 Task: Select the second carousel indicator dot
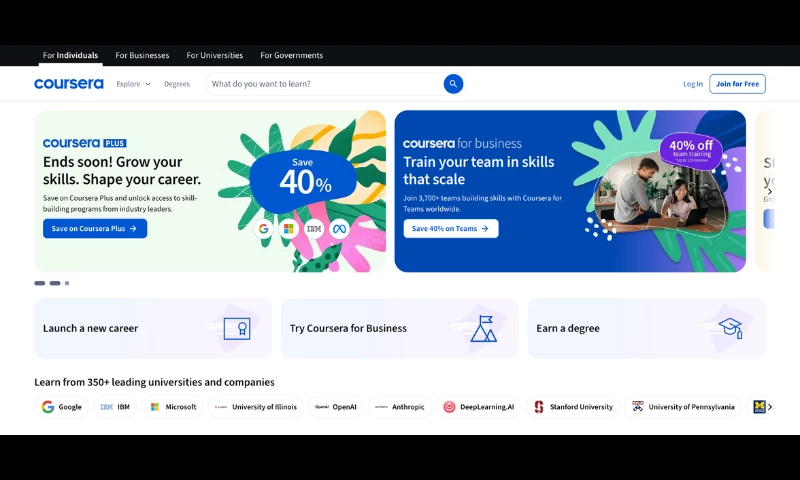[x=55, y=283]
